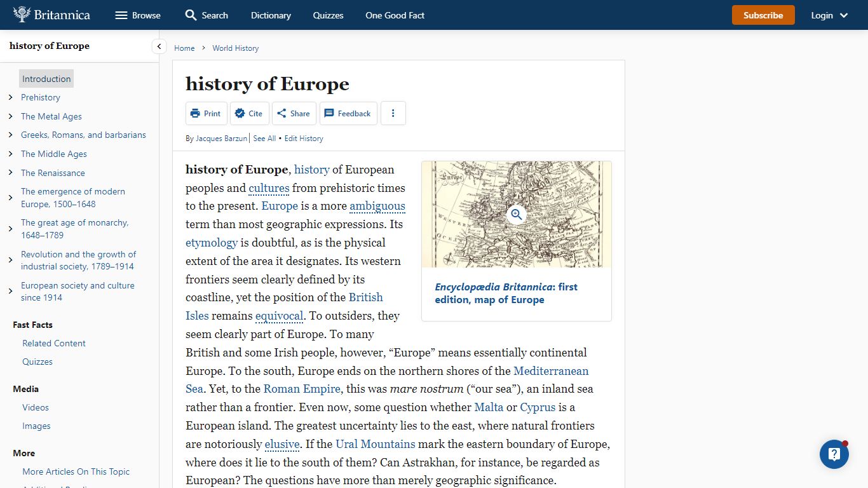Click the Print button
Screen dimensions: 868x488
pos(206,113)
